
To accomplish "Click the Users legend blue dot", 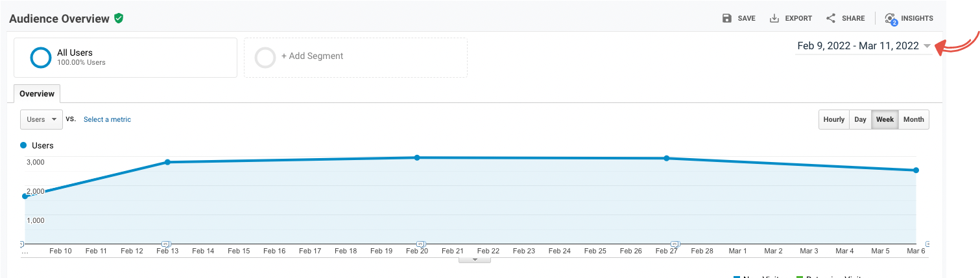I will tap(24, 145).
